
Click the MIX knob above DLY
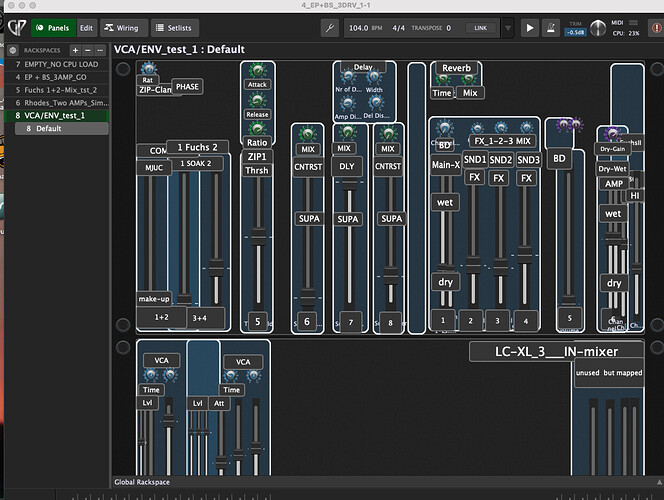[x=347, y=133]
